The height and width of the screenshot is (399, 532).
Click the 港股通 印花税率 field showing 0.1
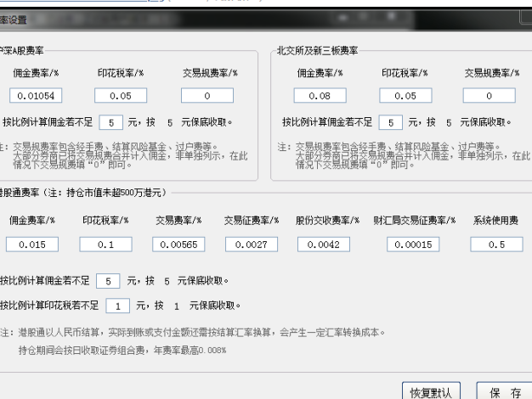[106, 244]
